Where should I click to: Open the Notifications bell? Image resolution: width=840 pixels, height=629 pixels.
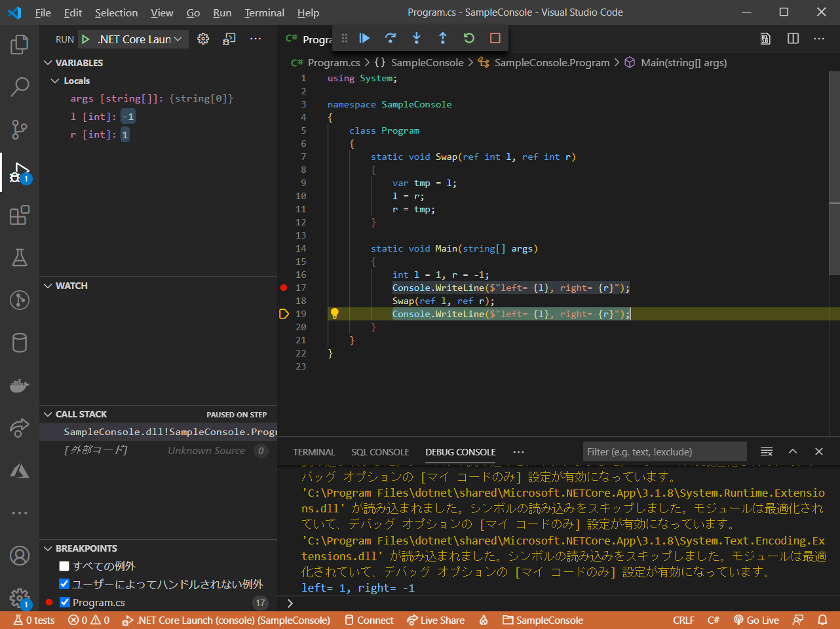(822, 620)
